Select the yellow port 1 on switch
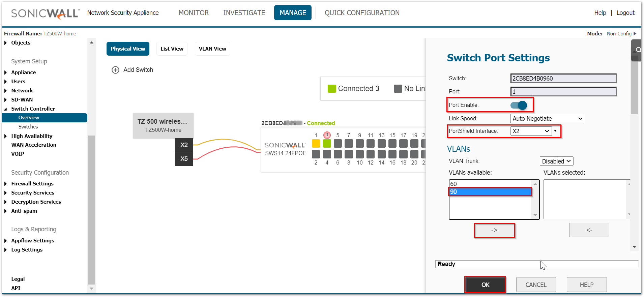 tap(316, 144)
